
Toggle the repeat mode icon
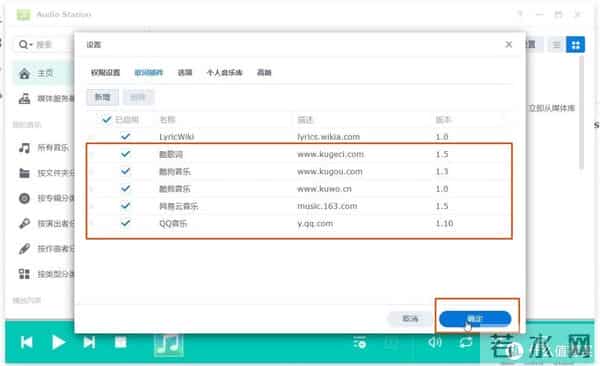[x=466, y=341]
